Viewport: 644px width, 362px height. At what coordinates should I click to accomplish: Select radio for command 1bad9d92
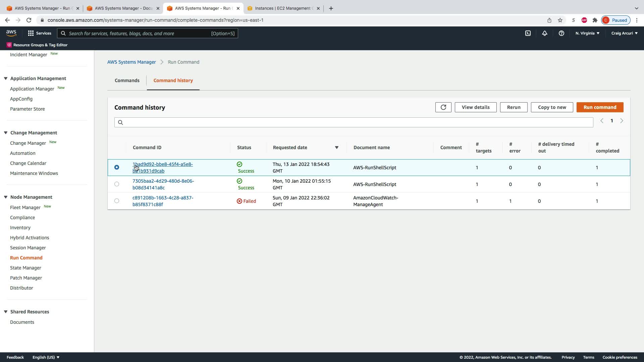coord(117,167)
